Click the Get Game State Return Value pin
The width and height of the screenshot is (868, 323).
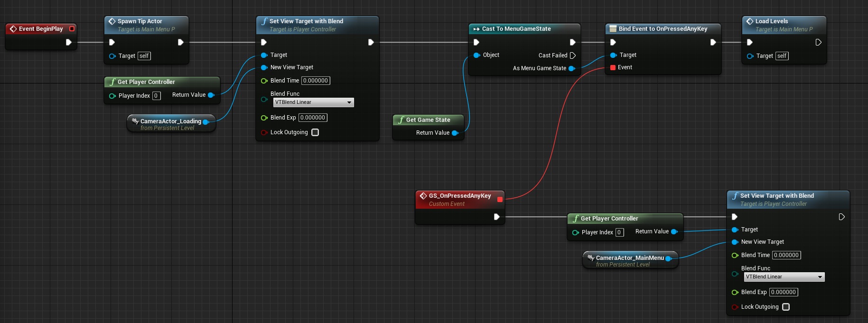[x=455, y=133]
